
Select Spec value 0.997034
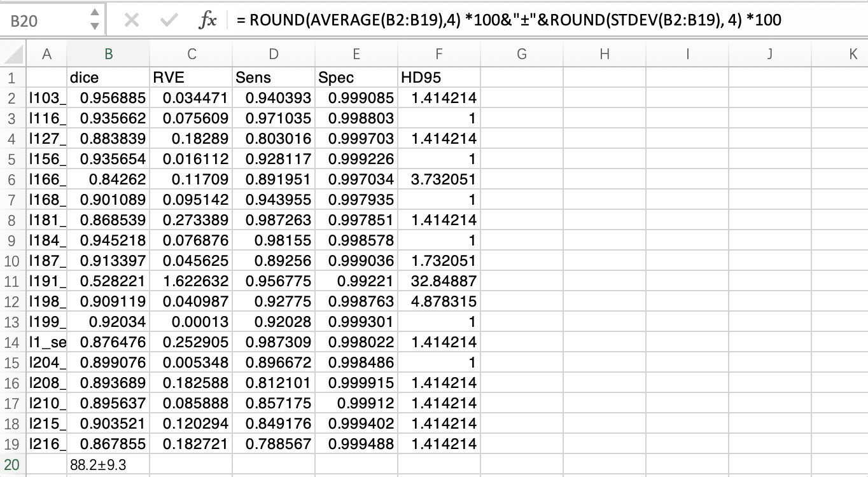point(356,179)
